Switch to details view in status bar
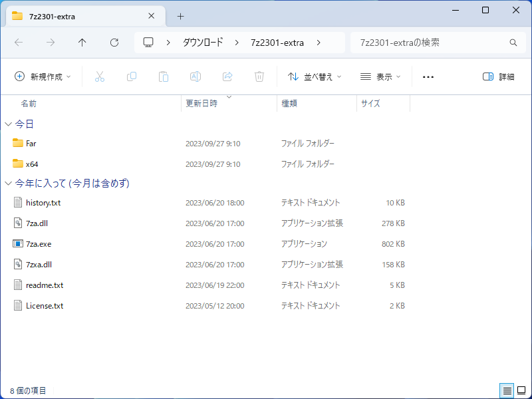The height and width of the screenshot is (399, 532). pyautogui.click(x=507, y=391)
